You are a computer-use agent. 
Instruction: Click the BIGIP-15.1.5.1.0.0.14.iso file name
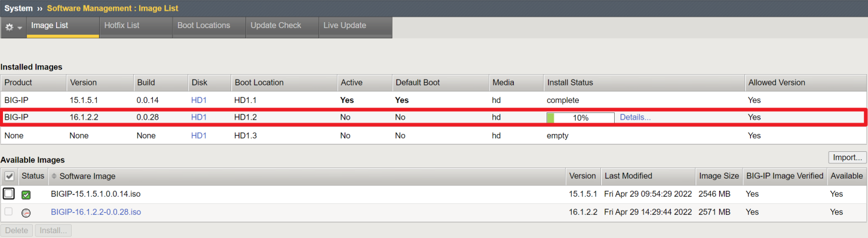(96, 194)
